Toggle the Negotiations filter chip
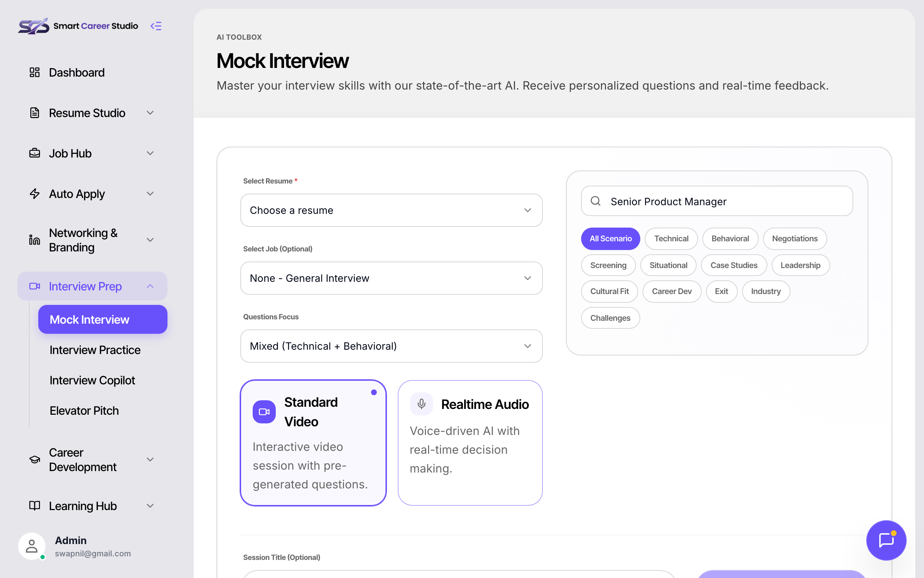Screen dimensions: 924x578 tap(795, 238)
